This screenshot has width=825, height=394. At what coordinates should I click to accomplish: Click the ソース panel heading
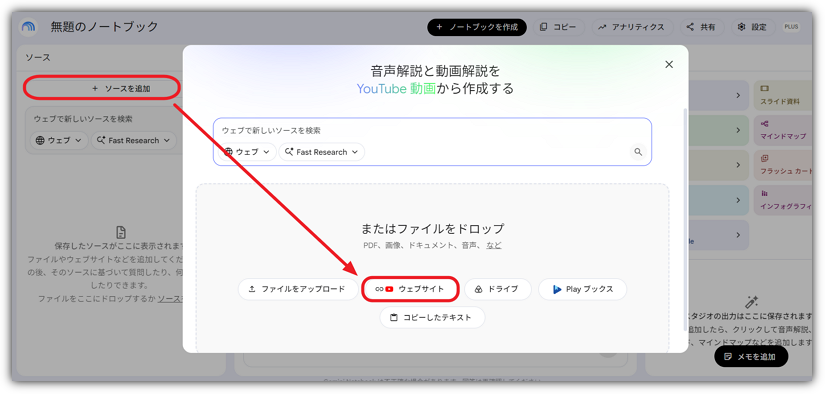[x=38, y=58]
